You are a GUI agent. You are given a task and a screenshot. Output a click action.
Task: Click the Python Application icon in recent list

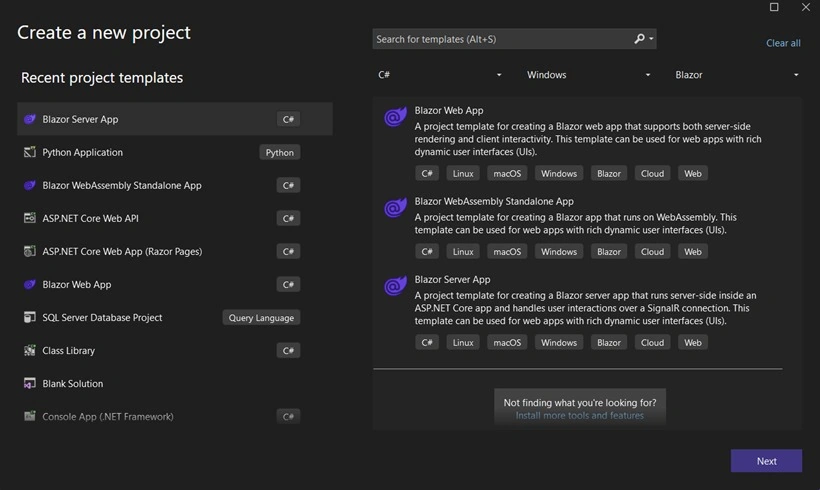tap(30, 152)
